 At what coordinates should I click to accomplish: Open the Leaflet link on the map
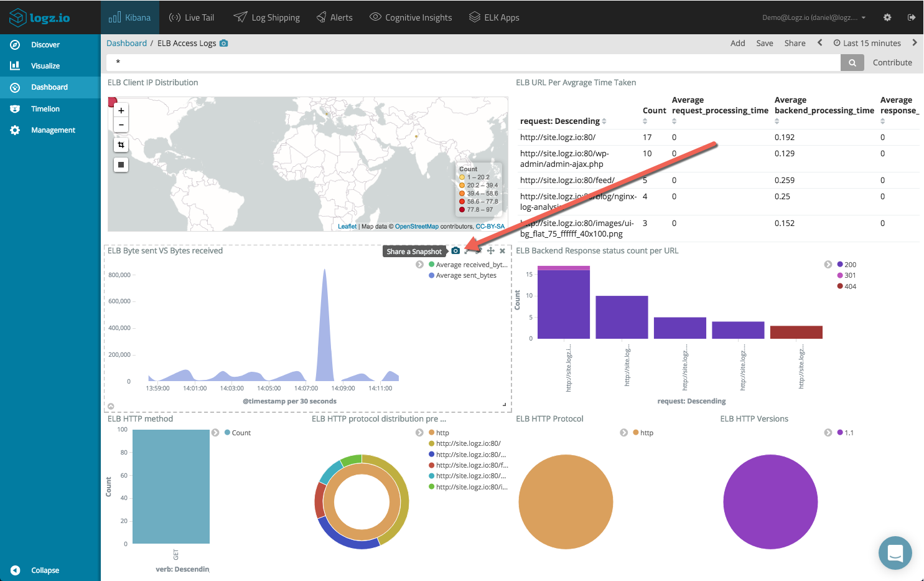point(347,226)
